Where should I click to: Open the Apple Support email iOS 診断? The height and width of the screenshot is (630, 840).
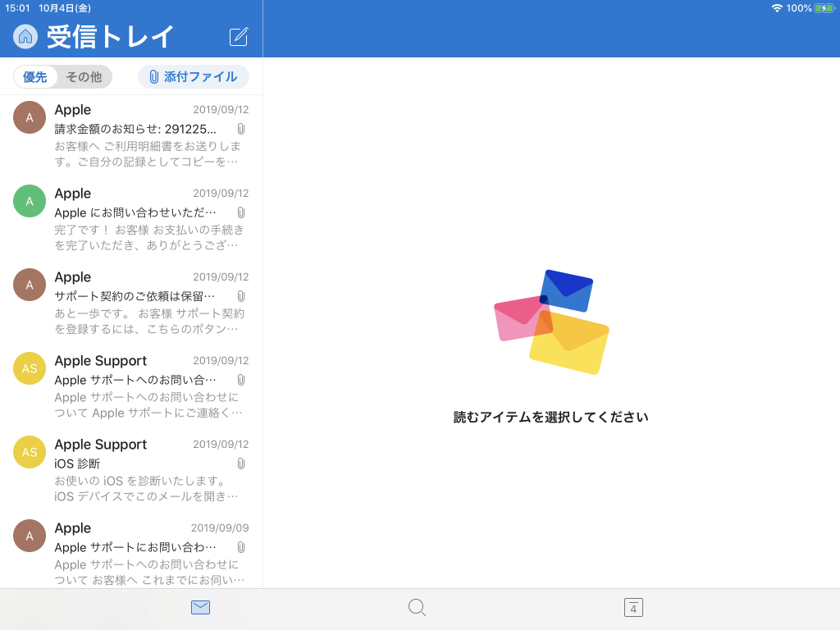pos(131,472)
